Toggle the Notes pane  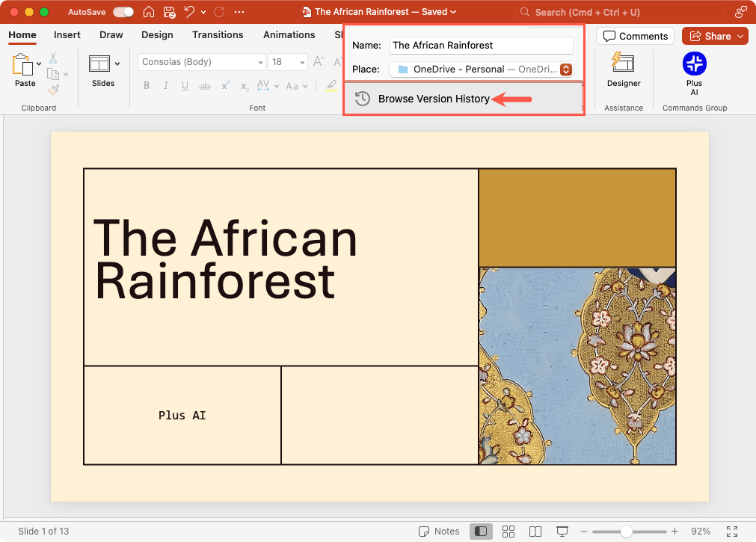[439, 531]
